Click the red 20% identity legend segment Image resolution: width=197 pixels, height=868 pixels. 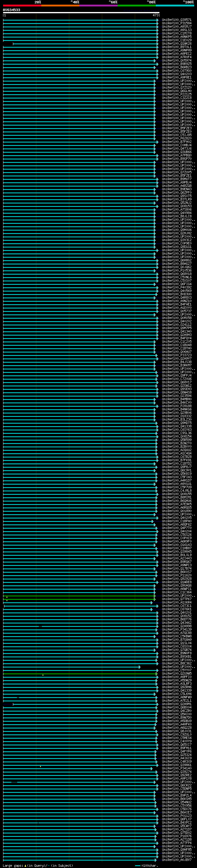22,6
